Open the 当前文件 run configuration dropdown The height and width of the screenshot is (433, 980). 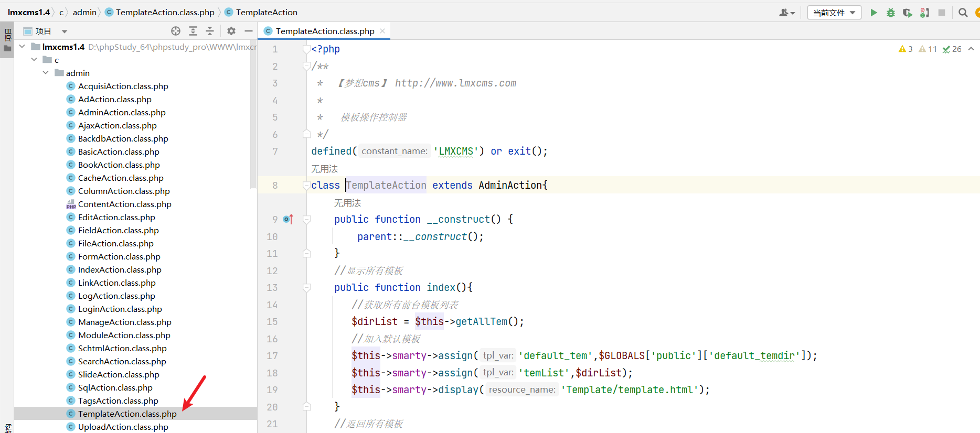[834, 13]
